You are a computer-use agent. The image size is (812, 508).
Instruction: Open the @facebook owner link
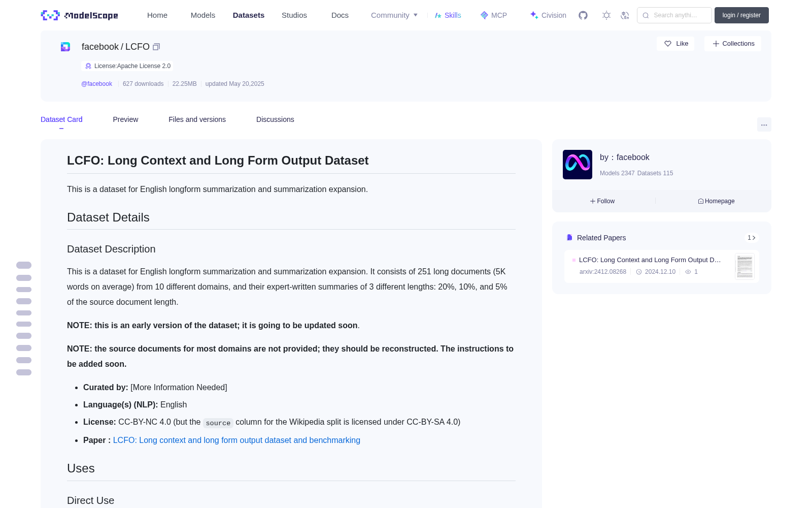[96, 84]
